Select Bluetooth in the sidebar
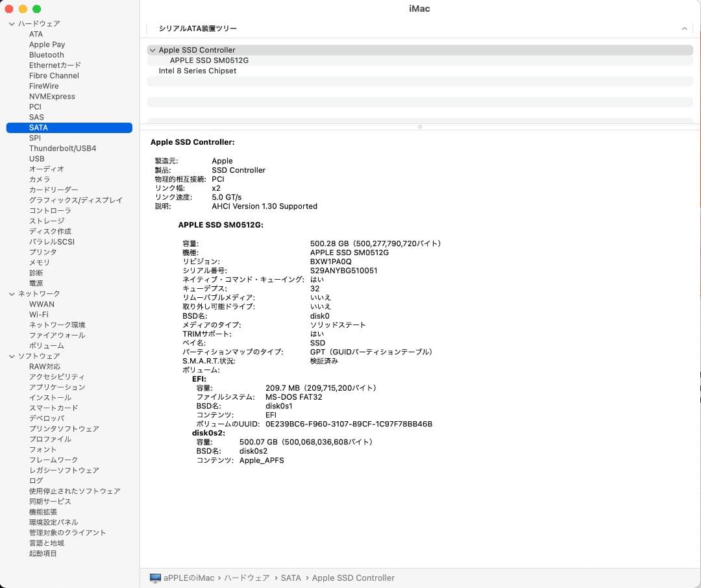The width and height of the screenshot is (701, 588). point(46,55)
